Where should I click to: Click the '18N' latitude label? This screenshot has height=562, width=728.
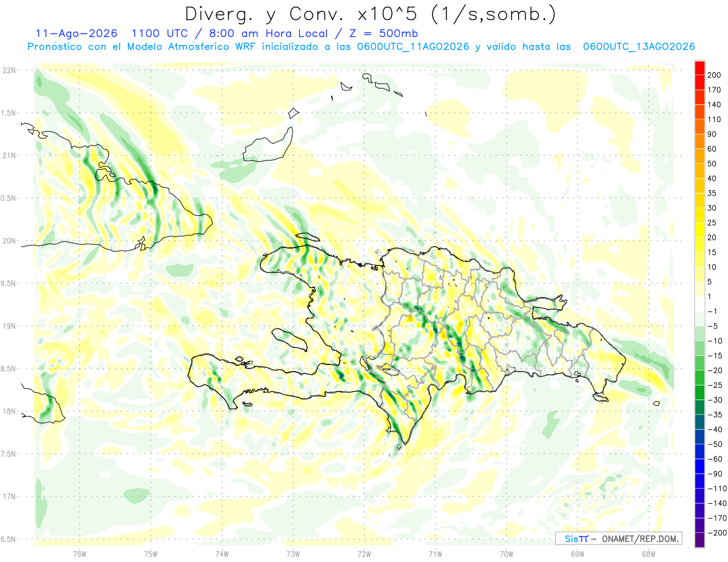pyautogui.click(x=9, y=411)
